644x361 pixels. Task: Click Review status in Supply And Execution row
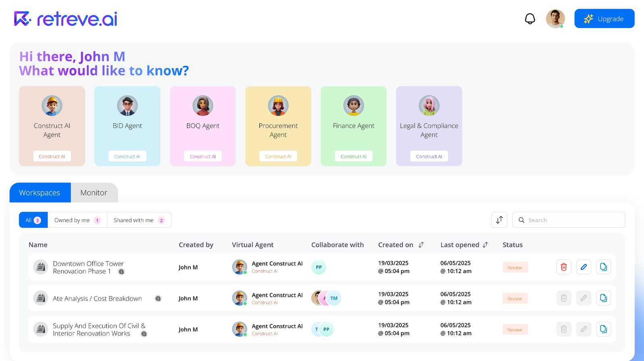(515, 330)
